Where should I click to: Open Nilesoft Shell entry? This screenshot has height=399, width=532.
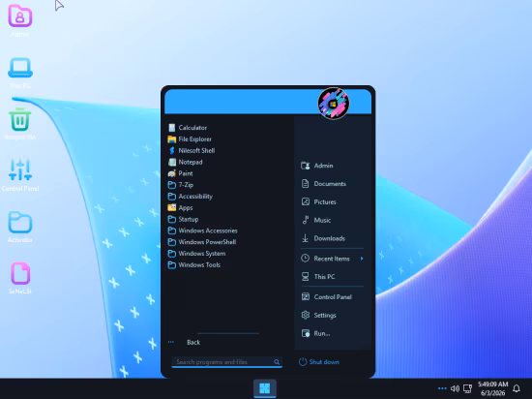coord(192,150)
